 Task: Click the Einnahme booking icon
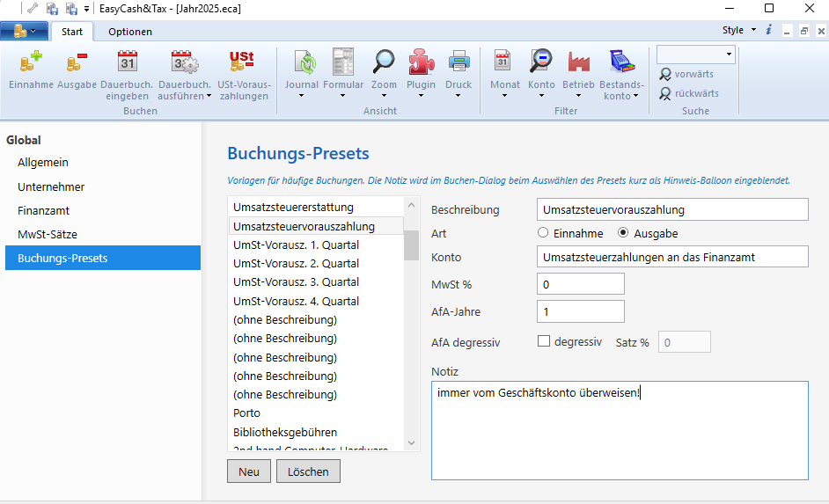[x=31, y=62]
